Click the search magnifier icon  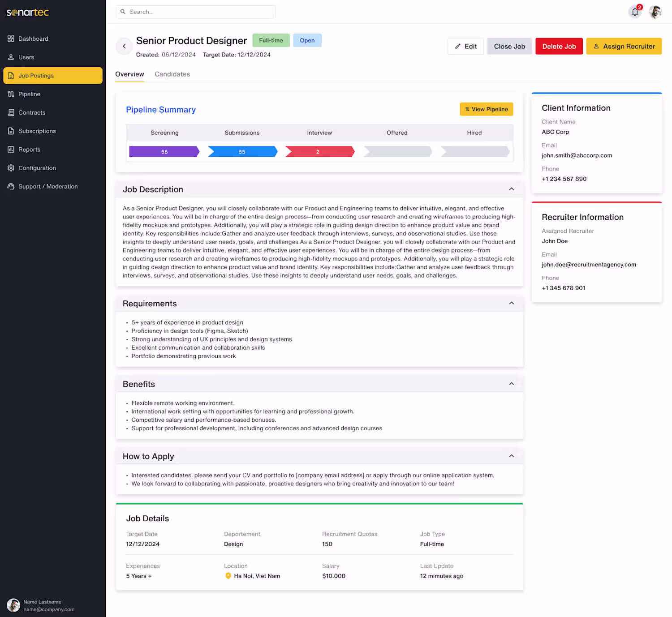pyautogui.click(x=123, y=12)
